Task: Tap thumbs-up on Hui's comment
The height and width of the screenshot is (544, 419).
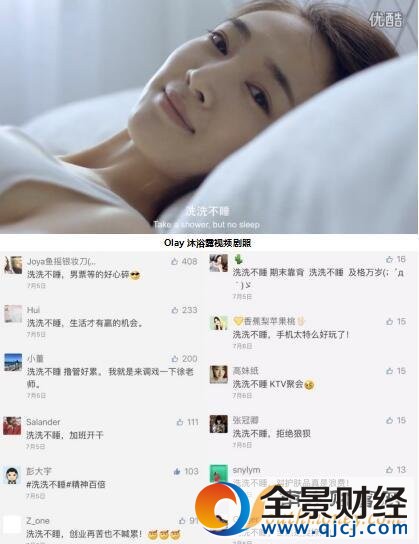Action: coord(174,310)
